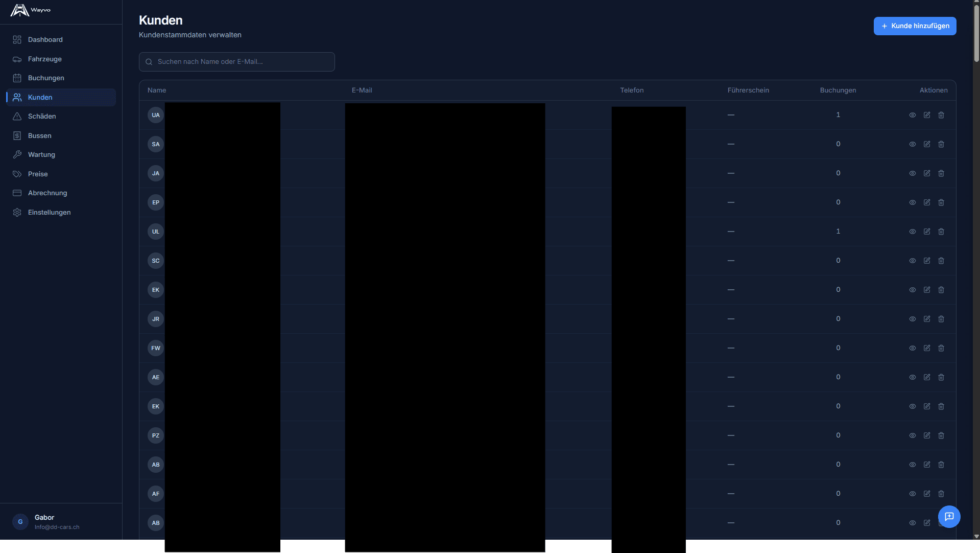Viewport: 980px width, 553px height.
Task: Open Einstellungen settings
Action: tap(49, 213)
